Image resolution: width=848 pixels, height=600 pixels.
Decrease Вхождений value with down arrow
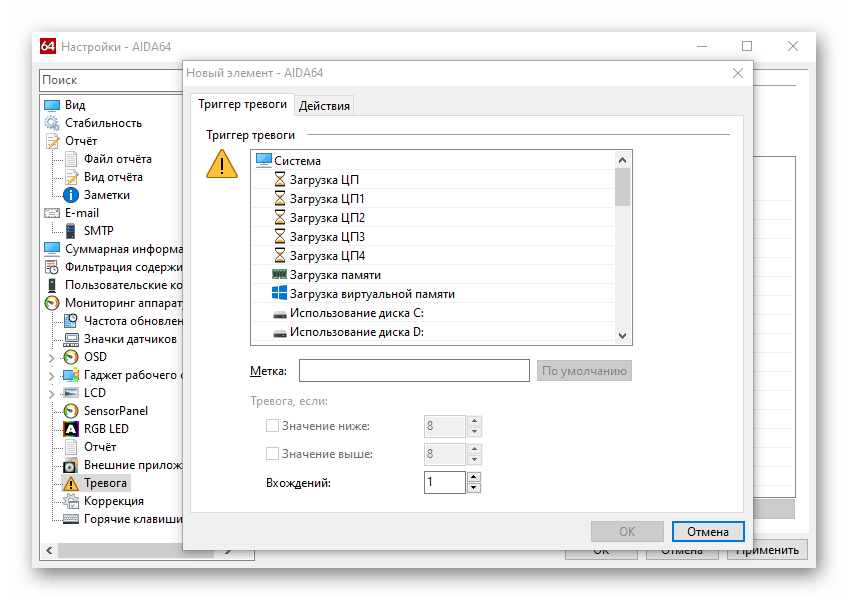click(x=474, y=487)
